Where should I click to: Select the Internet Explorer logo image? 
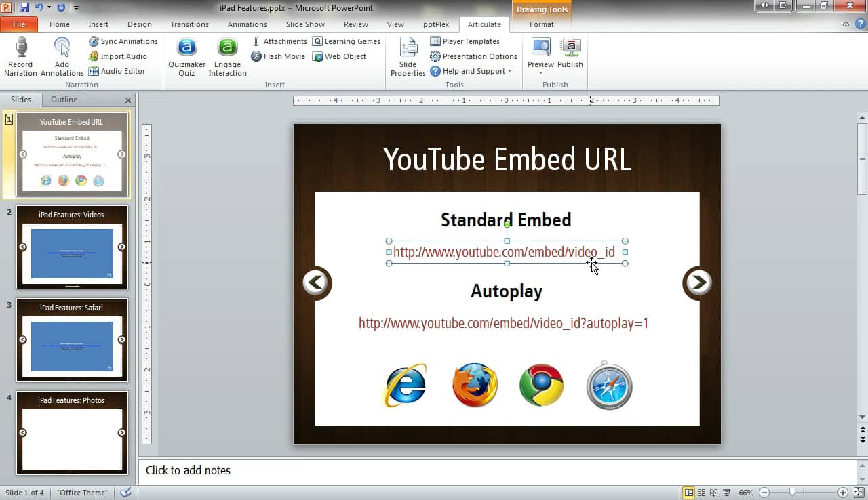[406, 386]
